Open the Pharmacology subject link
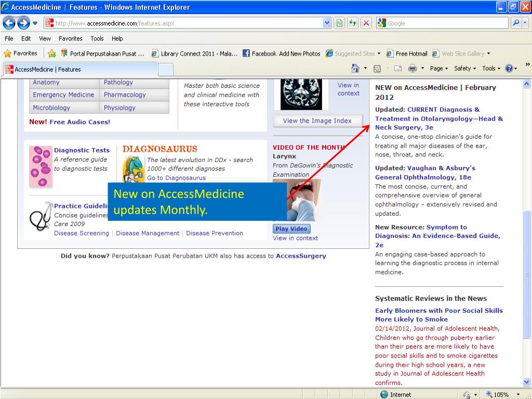The image size is (532, 399). click(125, 95)
